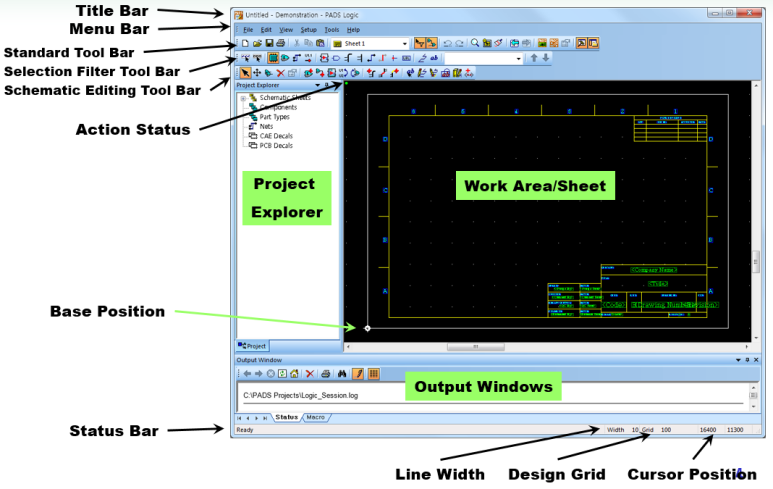Click the Output Window refresh icon

(x=282, y=374)
